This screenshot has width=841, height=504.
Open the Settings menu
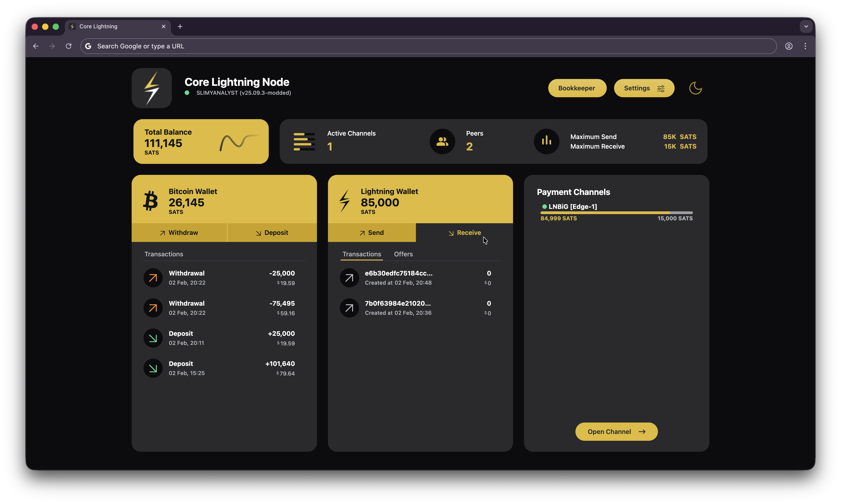click(x=644, y=88)
